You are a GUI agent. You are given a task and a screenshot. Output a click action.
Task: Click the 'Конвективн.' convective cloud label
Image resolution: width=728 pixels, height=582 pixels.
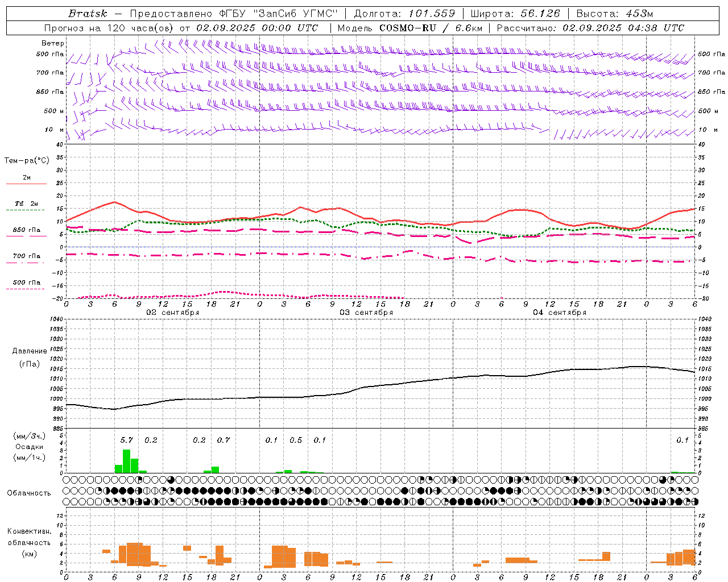tap(29, 531)
